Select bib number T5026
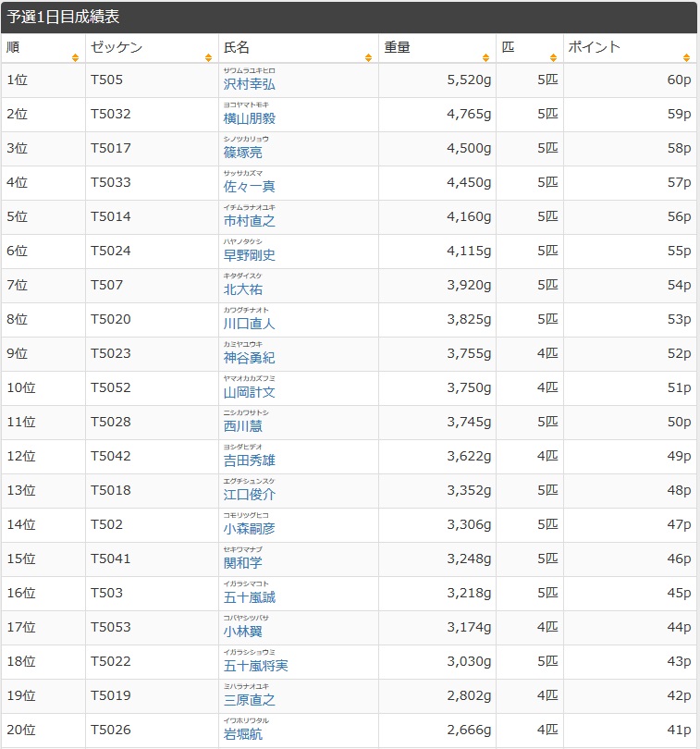The width and height of the screenshot is (700, 749). tap(110, 730)
